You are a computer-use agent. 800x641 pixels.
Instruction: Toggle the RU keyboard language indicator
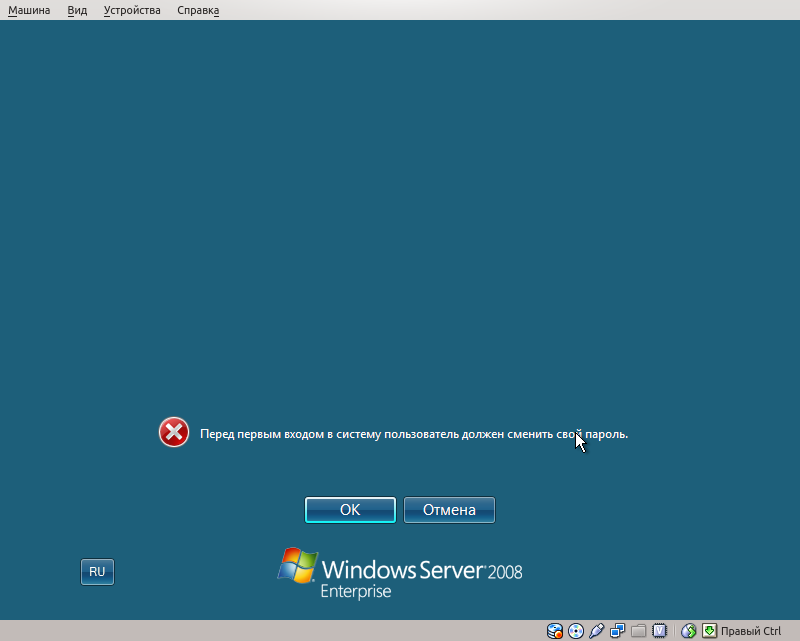tap(97, 571)
